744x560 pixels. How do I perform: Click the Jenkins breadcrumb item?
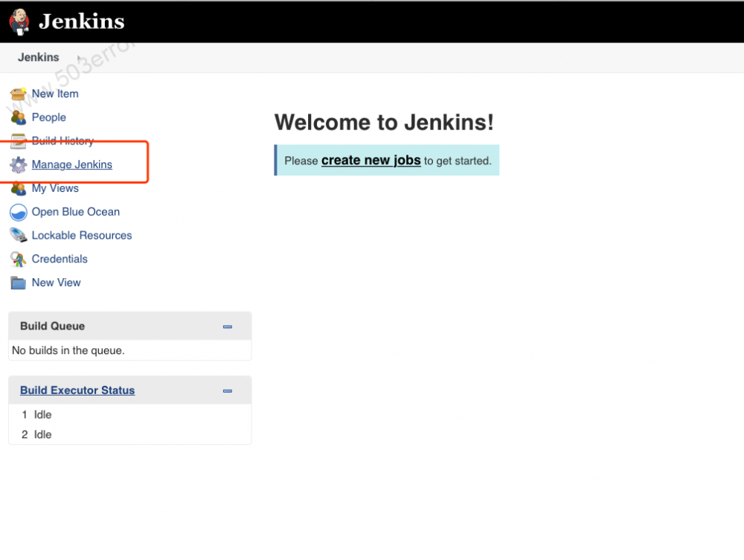point(38,57)
